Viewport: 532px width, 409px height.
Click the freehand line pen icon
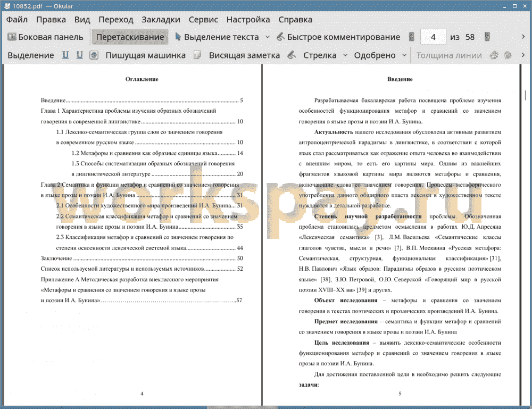click(x=292, y=55)
